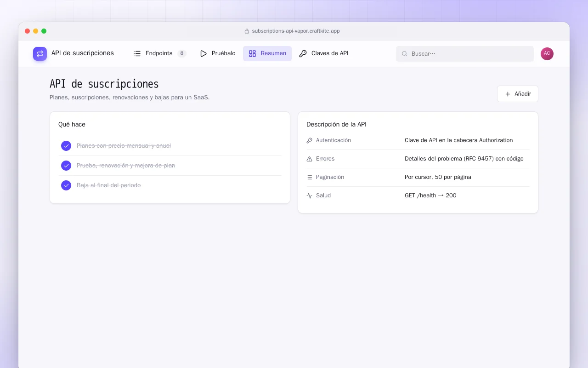This screenshot has height=368, width=588.
Task: Click the plus icon on the Añadir button
Action: tap(508, 94)
